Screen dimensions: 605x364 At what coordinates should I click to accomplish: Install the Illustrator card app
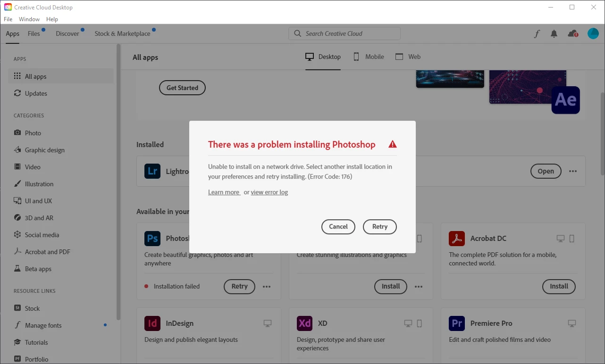click(391, 286)
